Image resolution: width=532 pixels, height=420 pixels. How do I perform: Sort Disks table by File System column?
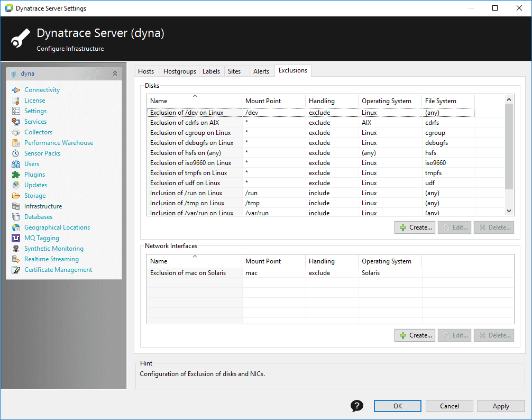(x=448, y=101)
